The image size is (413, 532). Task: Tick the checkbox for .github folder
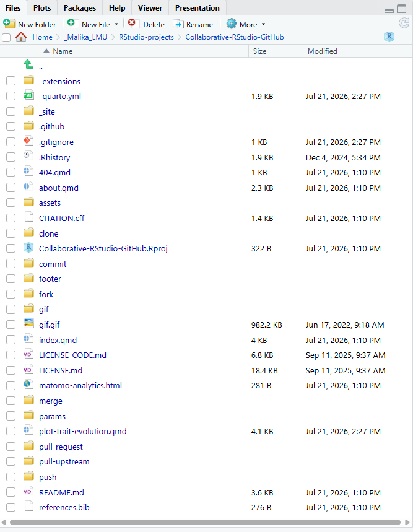pos(11,126)
